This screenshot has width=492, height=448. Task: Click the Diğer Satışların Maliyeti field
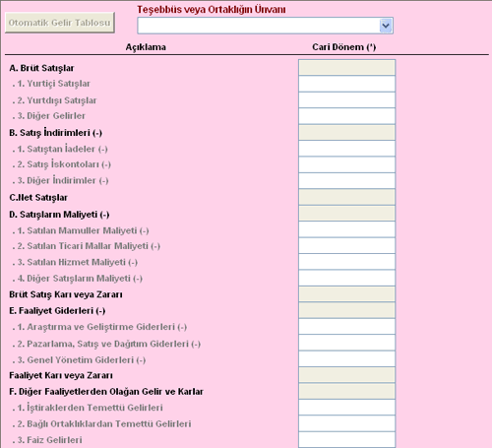pyautogui.click(x=347, y=278)
